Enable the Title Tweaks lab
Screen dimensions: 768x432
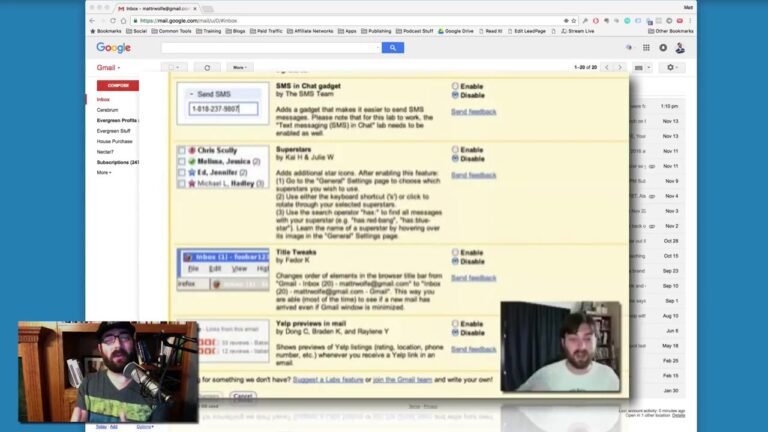tap(455, 253)
